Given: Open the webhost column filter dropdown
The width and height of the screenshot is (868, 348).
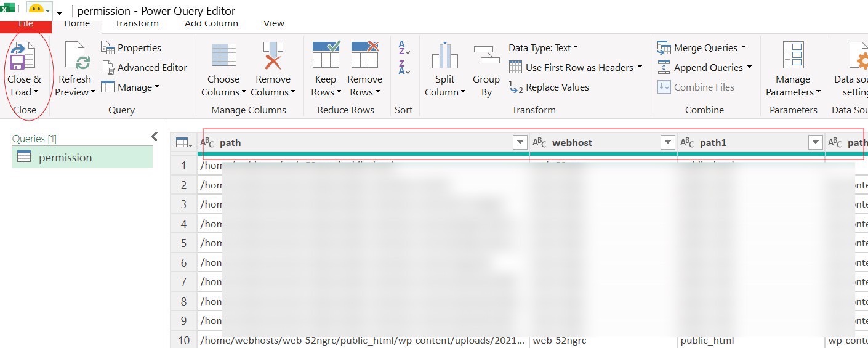Looking at the screenshot, I should pyautogui.click(x=667, y=143).
